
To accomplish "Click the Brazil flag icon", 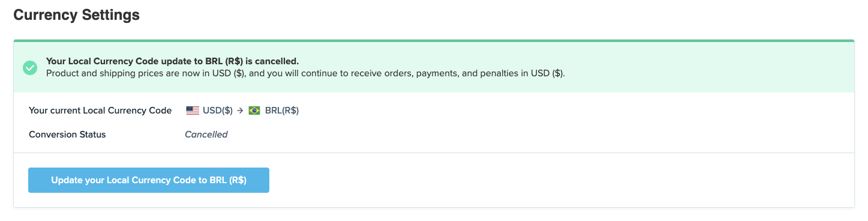I will coord(254,110).
